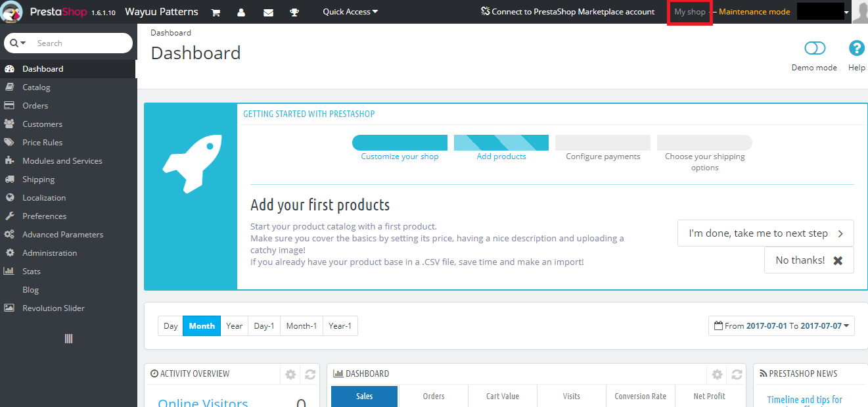Click the Online Visitors label
The height and width of the screenshot is (407, 868).
coord(203,402)
